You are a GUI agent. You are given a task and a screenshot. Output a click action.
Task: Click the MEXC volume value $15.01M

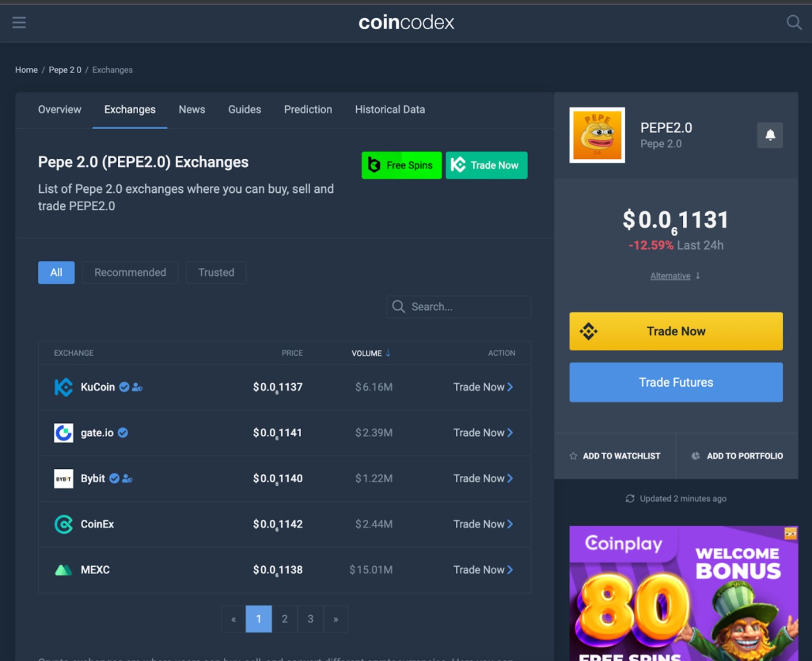(371, 570)
